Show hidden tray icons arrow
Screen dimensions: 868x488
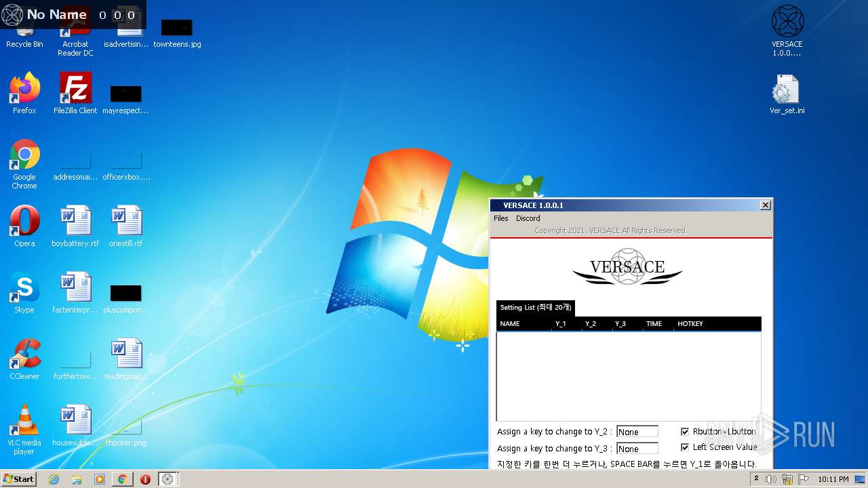(756, 479)
